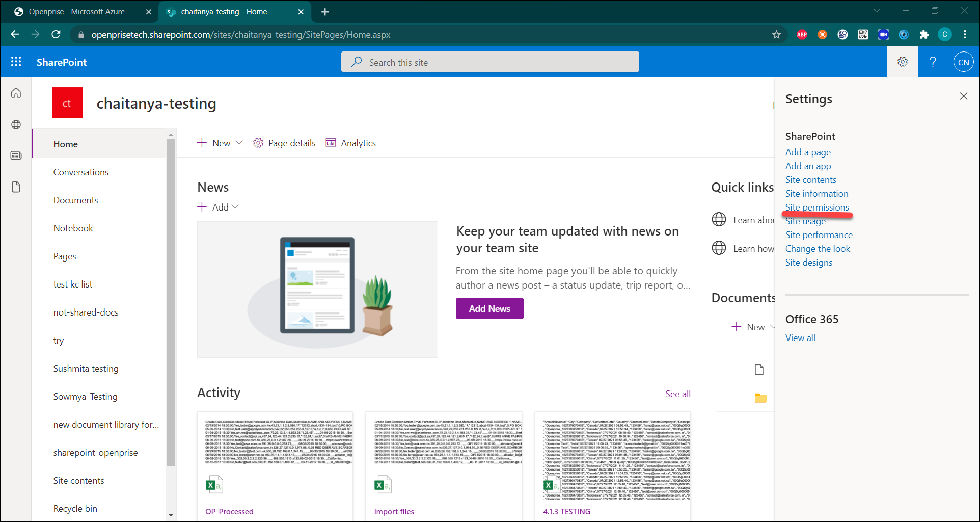Click browser forward arrow
Image resolution: width=980 pixels, height=522 pixels.
(36, 34)
